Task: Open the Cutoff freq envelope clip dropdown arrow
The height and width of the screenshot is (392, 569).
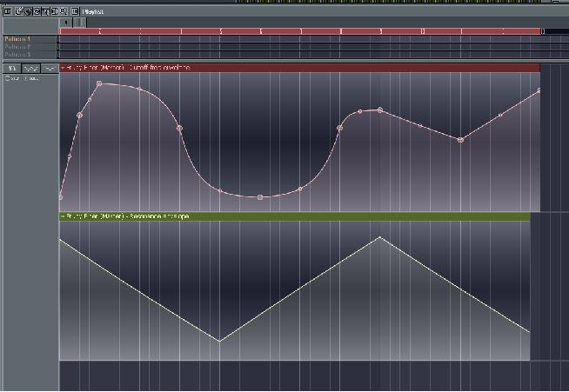Action: (63, 68)
